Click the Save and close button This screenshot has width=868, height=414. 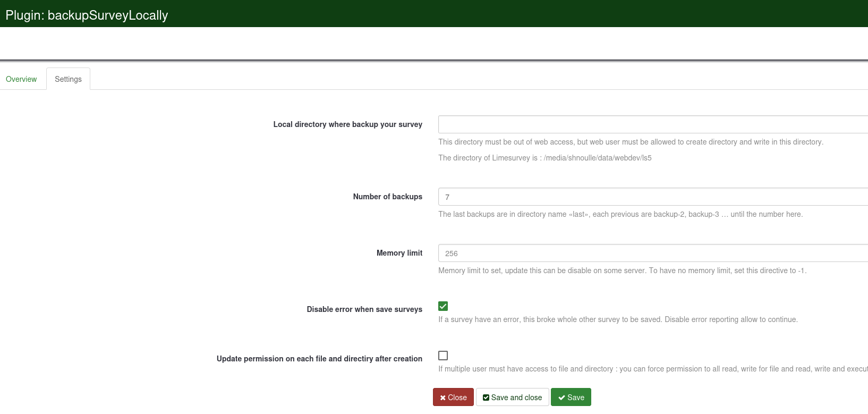512,398
